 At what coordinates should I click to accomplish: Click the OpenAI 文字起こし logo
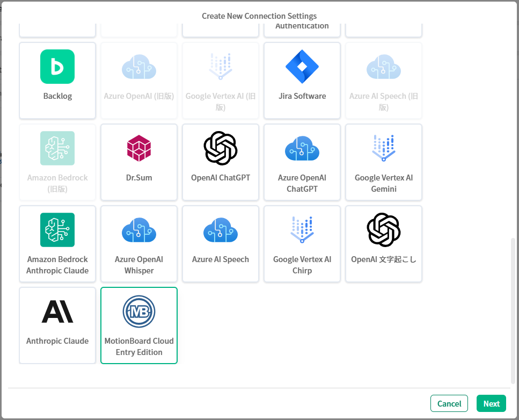coord(384,230)
